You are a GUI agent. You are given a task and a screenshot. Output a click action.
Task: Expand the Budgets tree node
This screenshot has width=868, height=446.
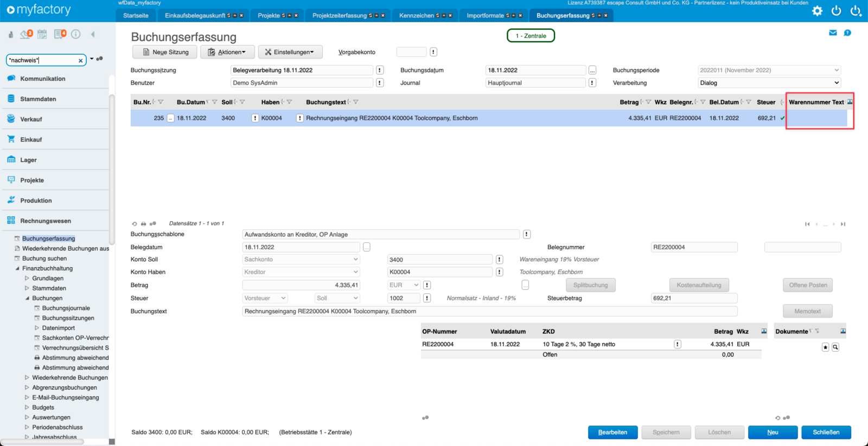tap(27, 408)
